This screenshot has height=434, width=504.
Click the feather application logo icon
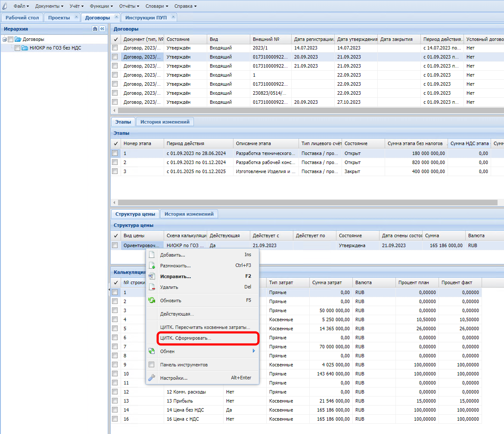[5, 6]
